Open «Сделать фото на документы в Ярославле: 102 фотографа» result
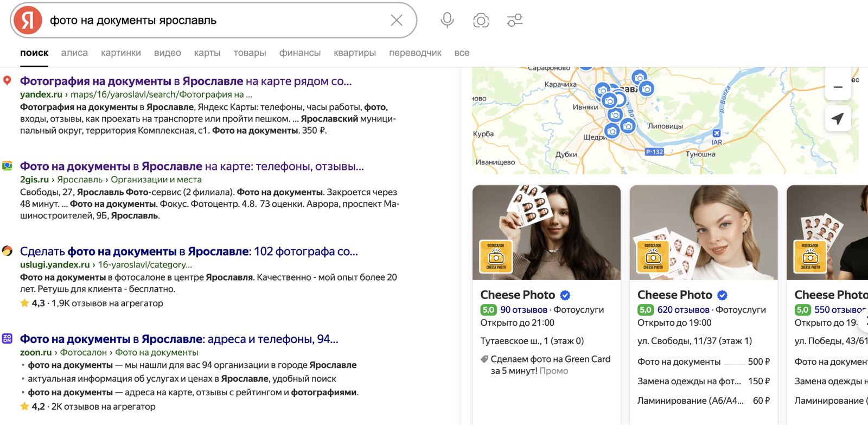 point(189,252)
